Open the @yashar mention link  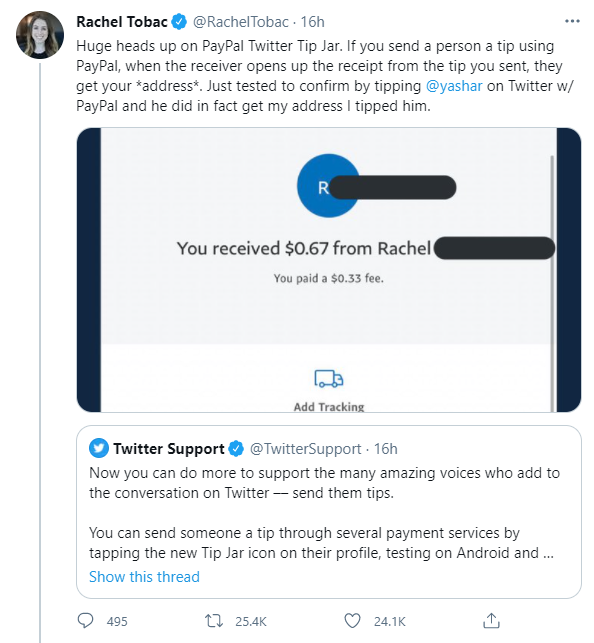pos(454,86)
